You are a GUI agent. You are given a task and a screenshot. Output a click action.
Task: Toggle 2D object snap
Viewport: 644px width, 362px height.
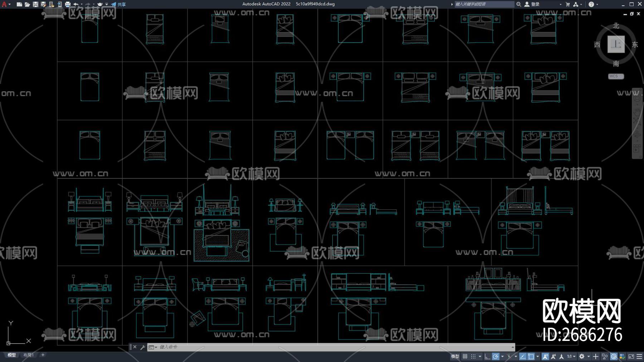point(531,356)
